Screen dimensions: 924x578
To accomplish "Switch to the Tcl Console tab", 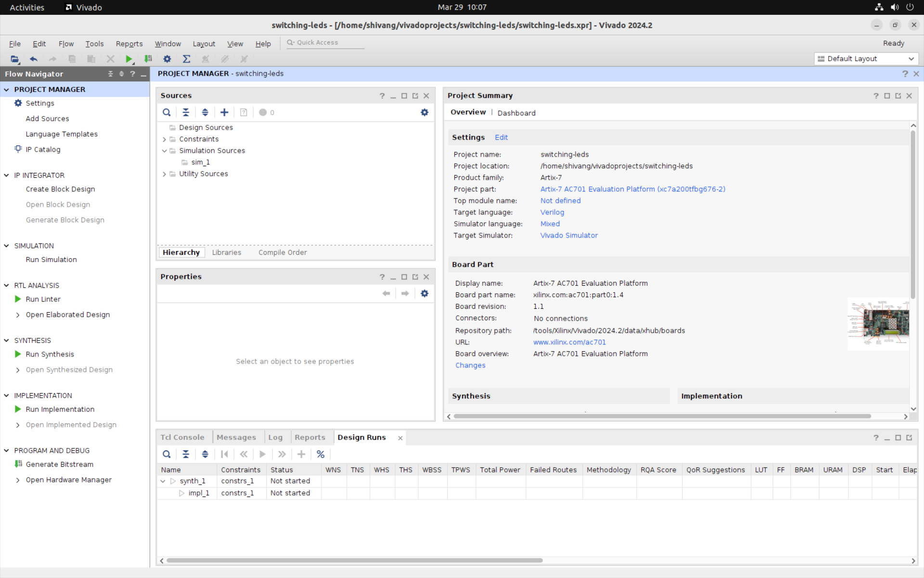I will (182, 437).
